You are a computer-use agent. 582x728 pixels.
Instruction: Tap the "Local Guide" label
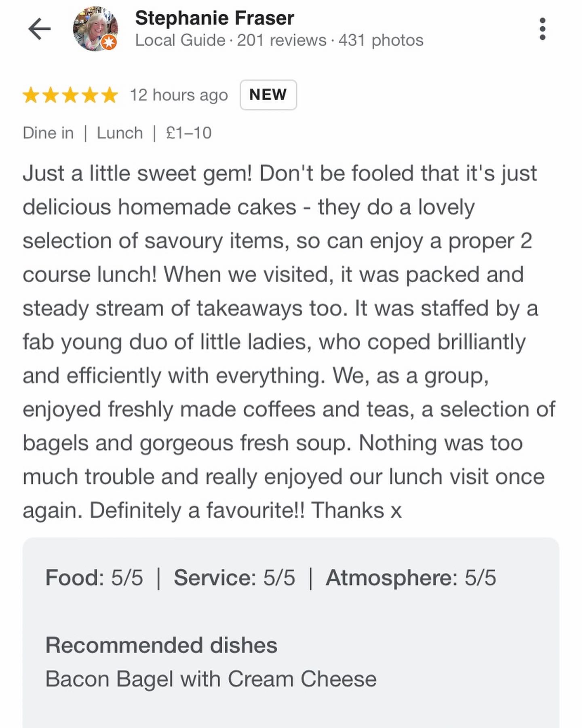pyautogui.click(x=180, y=40)
